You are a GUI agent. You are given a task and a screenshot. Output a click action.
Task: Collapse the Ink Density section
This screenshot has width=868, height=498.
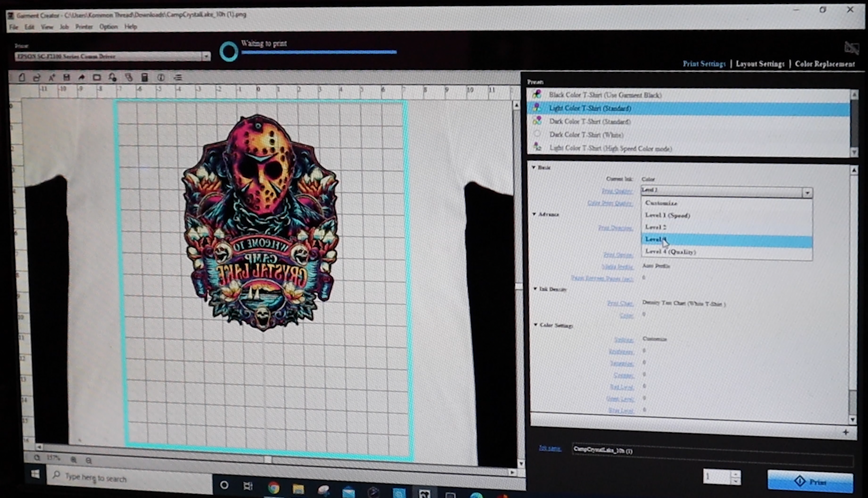(x=535, y=289)
